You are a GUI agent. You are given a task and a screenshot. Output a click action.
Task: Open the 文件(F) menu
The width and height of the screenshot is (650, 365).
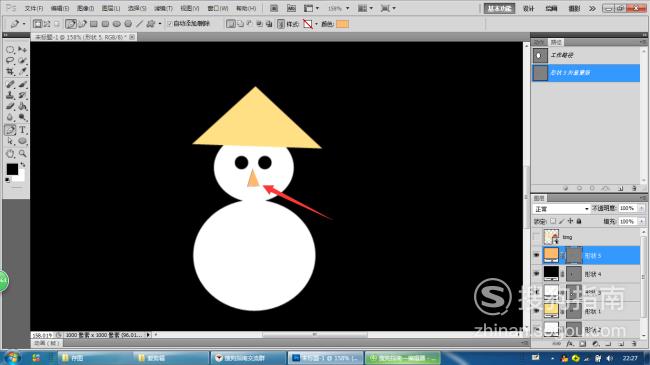click(x=34, y=8)
